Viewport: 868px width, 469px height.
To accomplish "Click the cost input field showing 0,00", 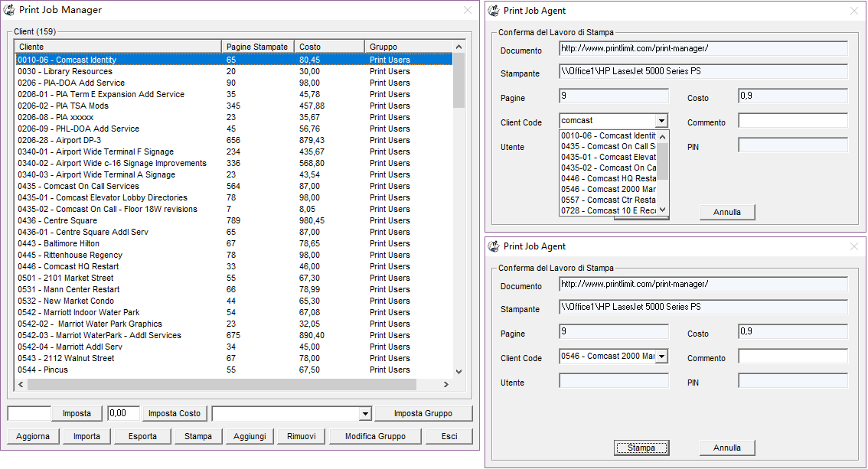I will coord(123,413).
